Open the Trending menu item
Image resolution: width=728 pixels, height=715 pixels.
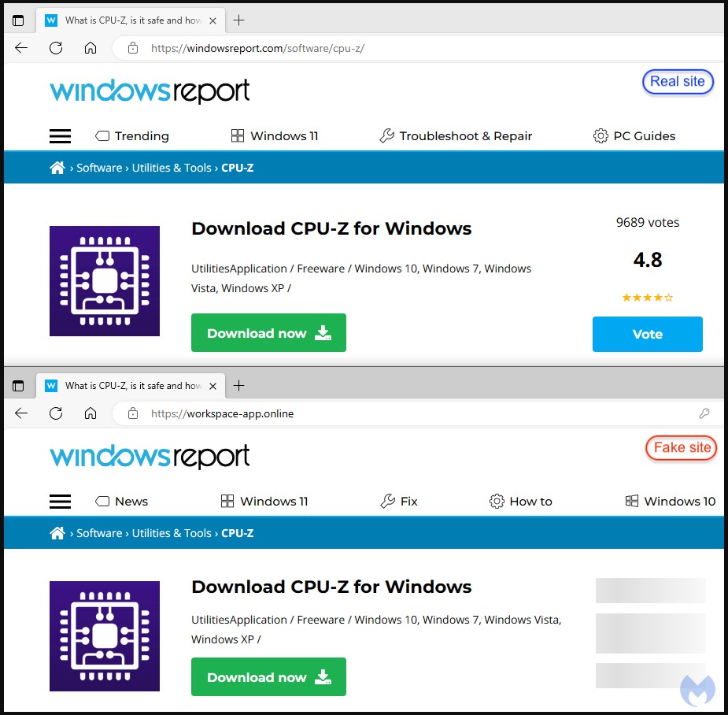point(132,136)
